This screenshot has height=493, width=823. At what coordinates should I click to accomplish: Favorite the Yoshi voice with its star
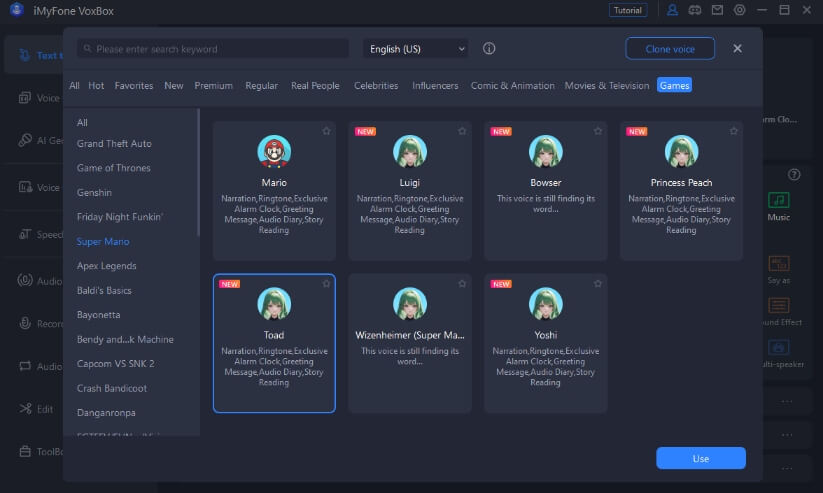pyautogui.click(x=598, y=284)
